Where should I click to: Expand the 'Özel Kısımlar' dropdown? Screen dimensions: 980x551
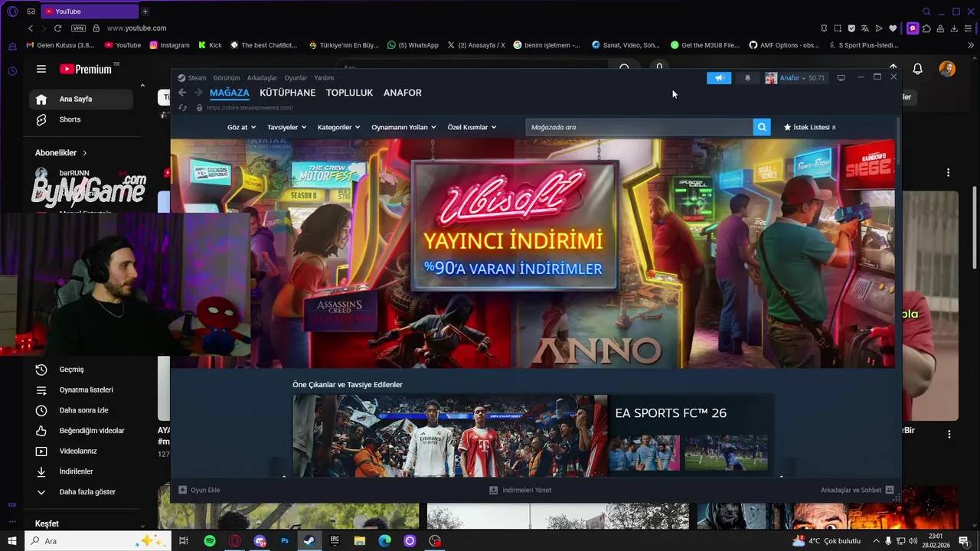(x=472, y=127)
